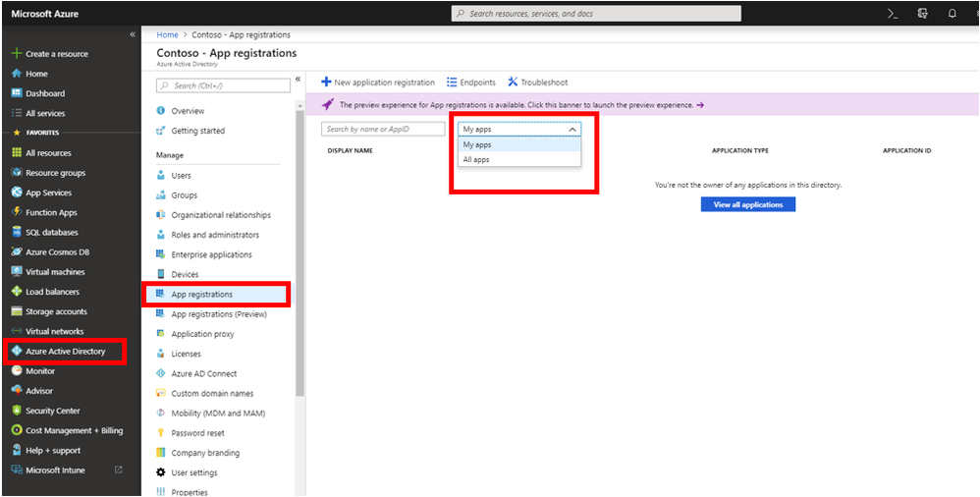This screenshot has width=980, height=497.
Task: Click the global search resources box
Action: pyautogui.click(x=596, y=13)
